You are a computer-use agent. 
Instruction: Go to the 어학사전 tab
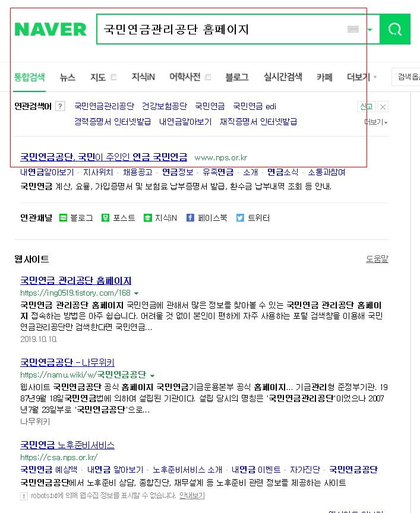click(x=185, y=77)
